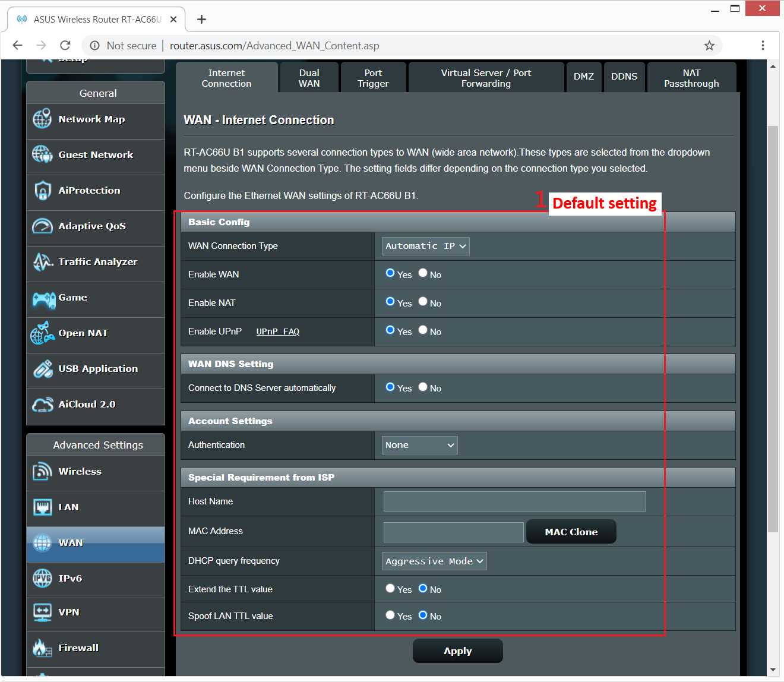
Task: Select Yes for Spoof LAN TTL value
Action: click(x=390, y=615)
